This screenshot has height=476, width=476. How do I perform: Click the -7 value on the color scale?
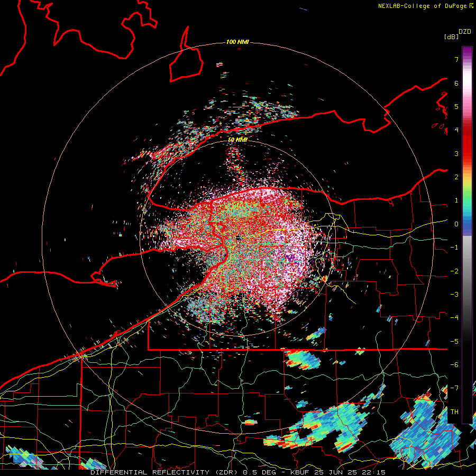pos(454,388)
